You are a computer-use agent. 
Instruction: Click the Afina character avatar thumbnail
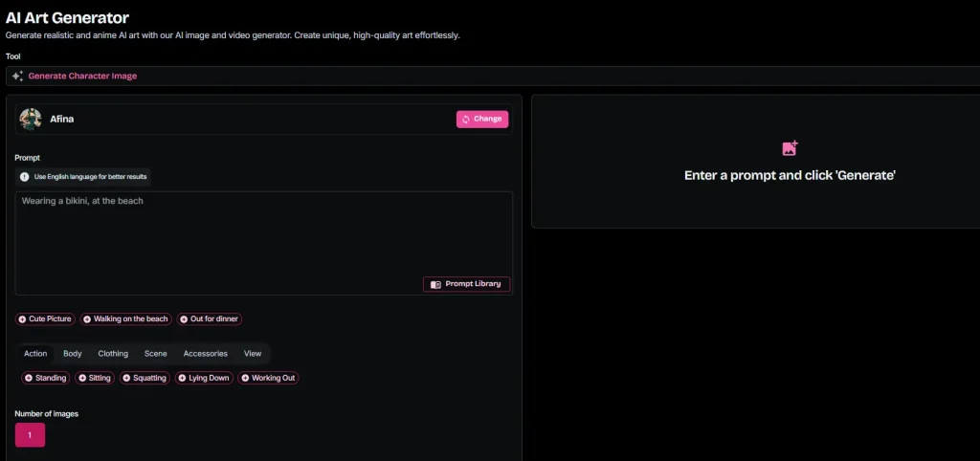click(x=31, y=119)
